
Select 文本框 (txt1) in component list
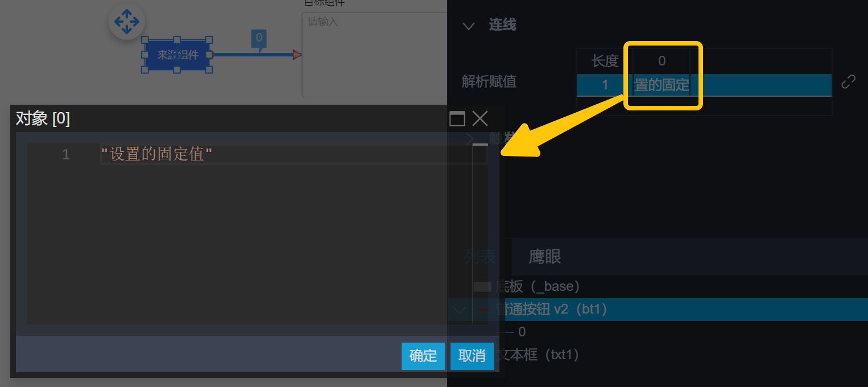pos(539,355)
